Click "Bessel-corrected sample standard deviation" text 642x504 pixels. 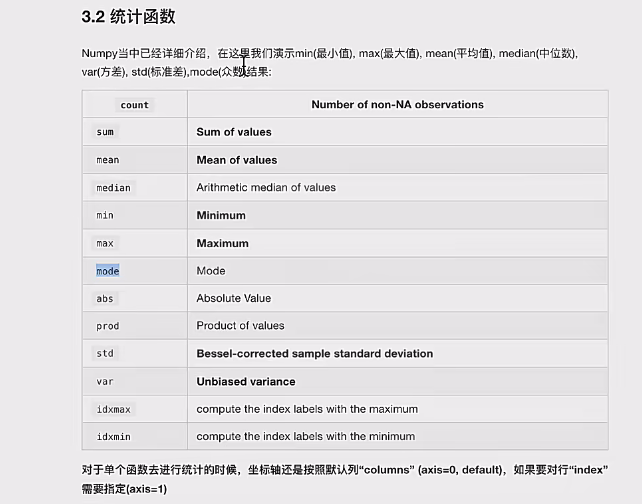[x=315, y=353]
